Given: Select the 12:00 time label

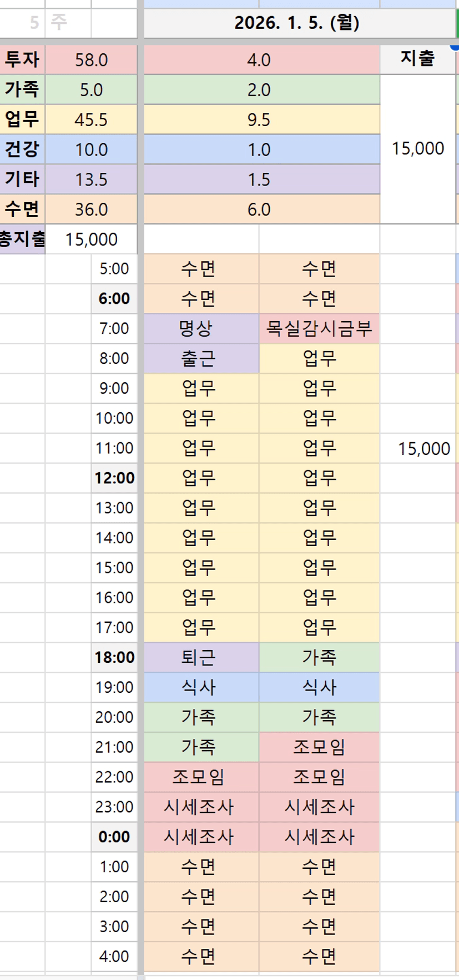Looking at the screenshot, I should coord(114,478).
